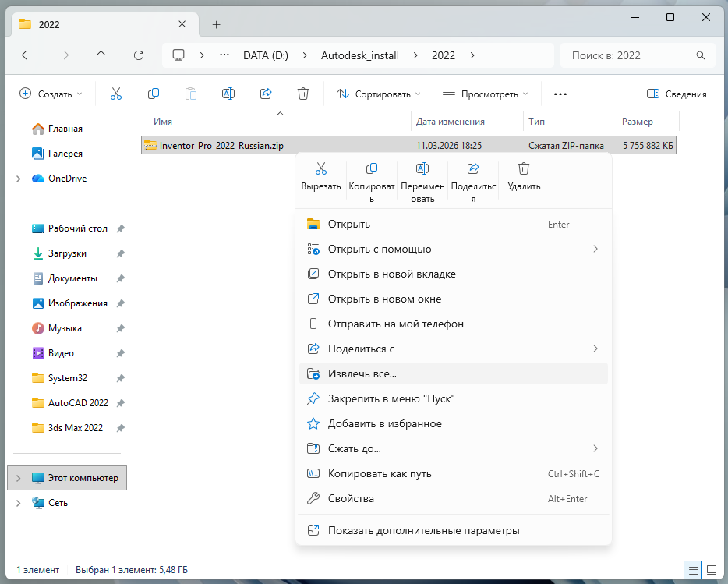
Task: Click the search magnifier icon
Action: point(701,55)
